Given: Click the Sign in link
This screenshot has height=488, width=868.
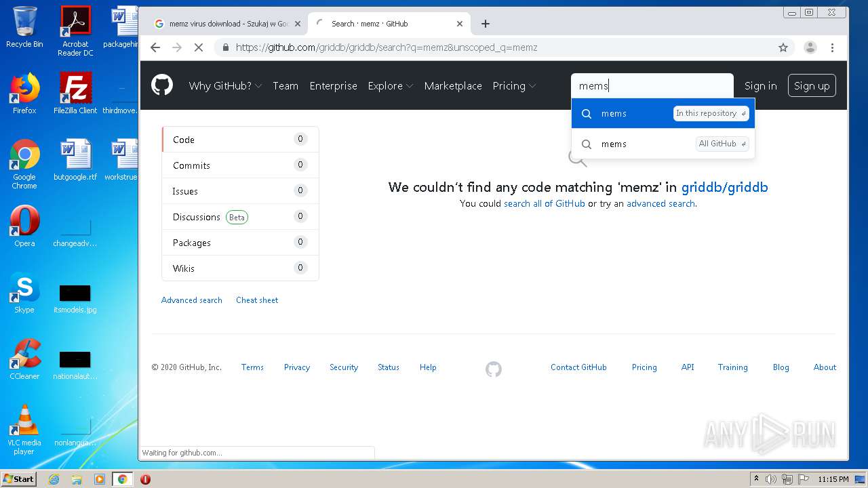Looking at the screenshot, I should 760,86.
